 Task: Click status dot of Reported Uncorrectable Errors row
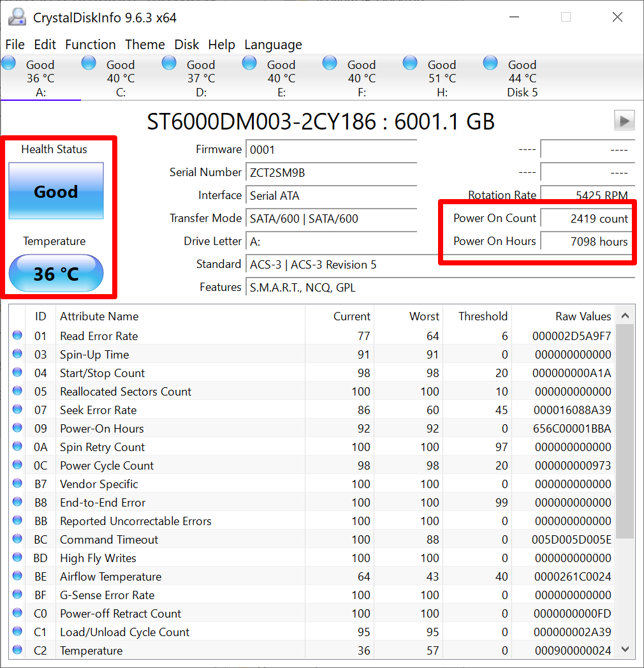coord(17,520)
